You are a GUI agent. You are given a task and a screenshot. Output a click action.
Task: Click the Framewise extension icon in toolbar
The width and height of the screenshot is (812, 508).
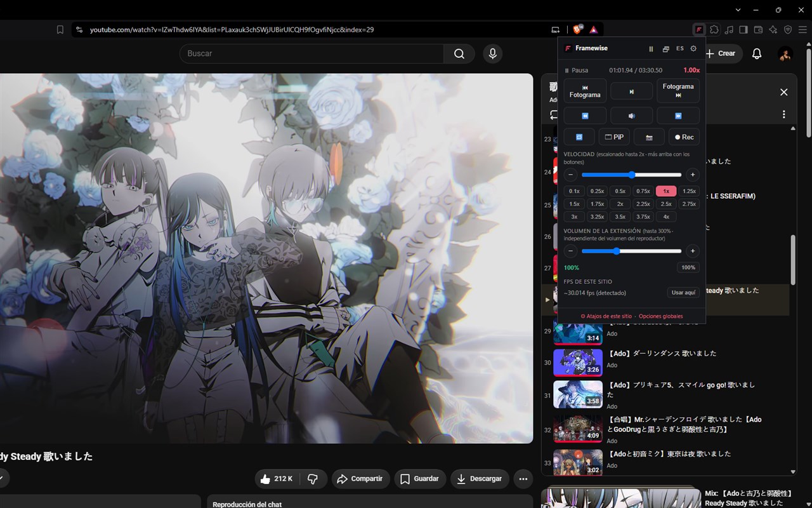(698, 30)
